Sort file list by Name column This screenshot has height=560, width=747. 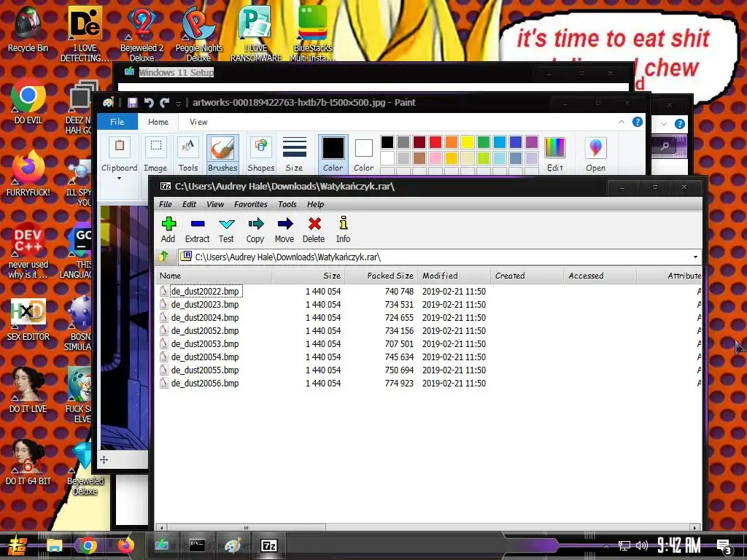point(214,276)
